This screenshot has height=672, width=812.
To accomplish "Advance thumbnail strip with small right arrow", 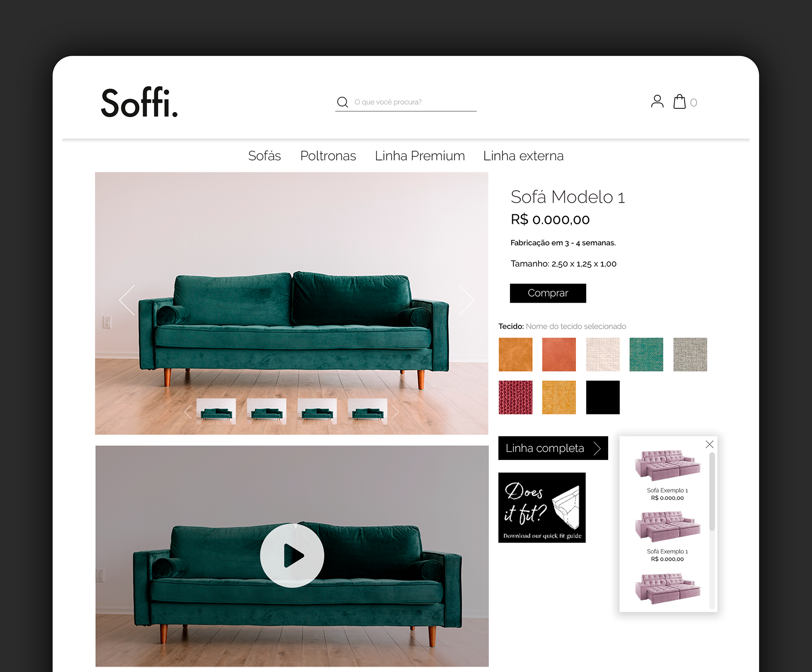I will click(x=395, y=411).
